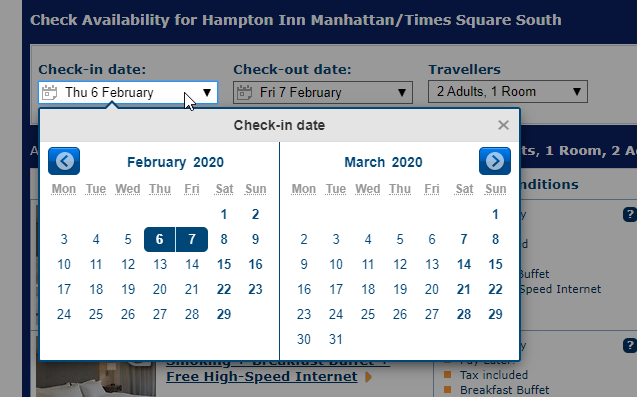The image size is (637, 397).
Task: Select February 6 in the calendar
Action: (x=160, y=239)
